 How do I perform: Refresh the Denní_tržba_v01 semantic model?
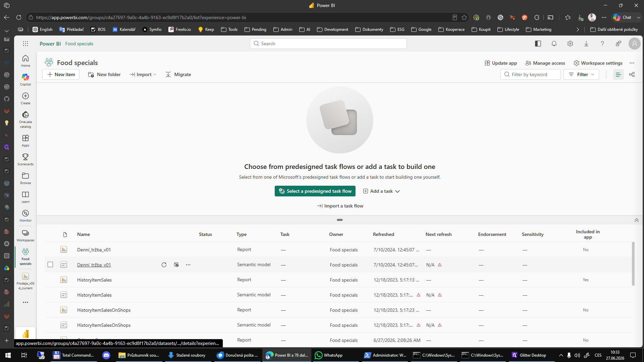tap(164, 265)
